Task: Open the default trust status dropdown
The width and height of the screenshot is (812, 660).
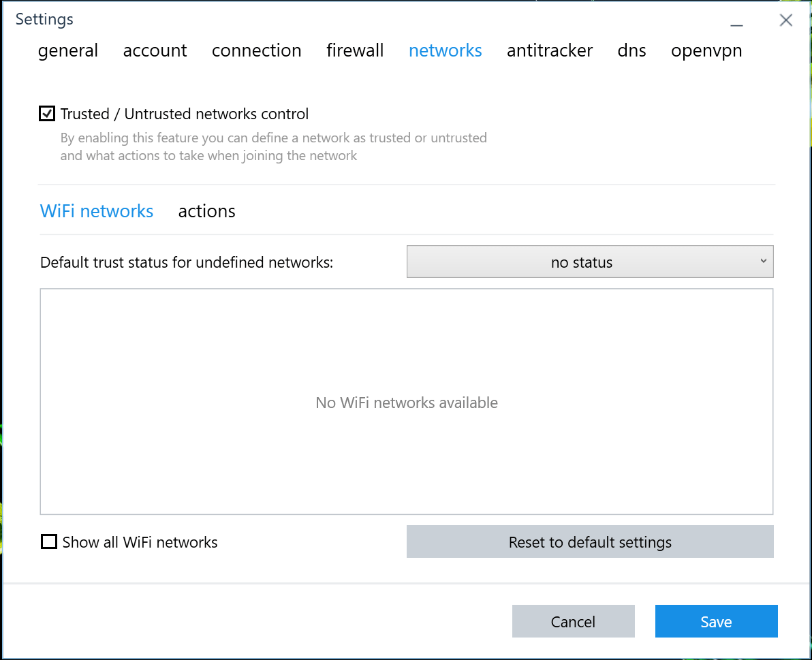Action: pos(590,262)
